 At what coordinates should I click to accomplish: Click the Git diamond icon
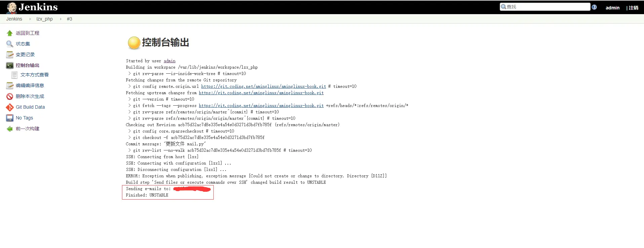[10, 107]
